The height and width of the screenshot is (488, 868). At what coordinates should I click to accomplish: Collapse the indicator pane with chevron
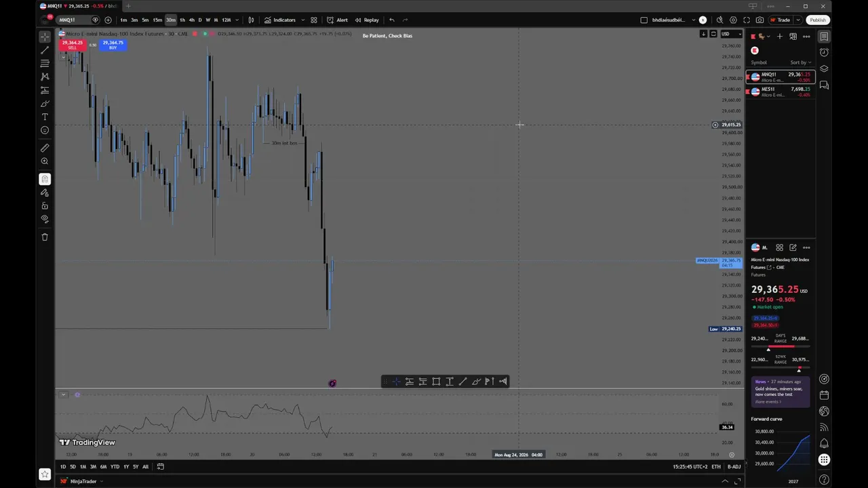coord(63,394)
